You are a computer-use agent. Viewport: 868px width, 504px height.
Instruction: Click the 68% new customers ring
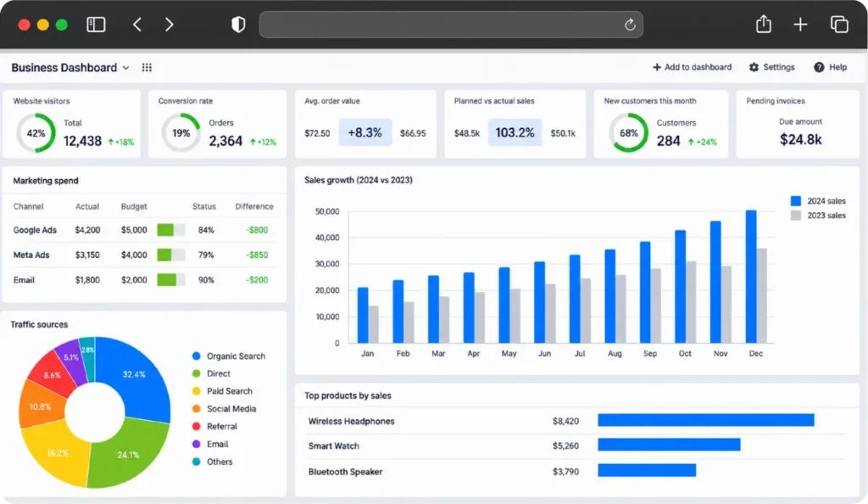(x=628, y=133)
